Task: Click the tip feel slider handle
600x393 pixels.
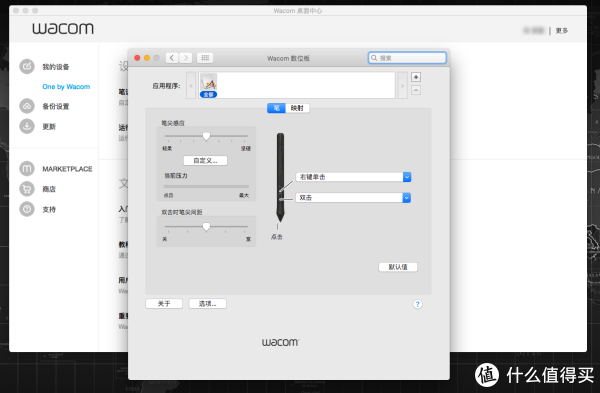Action: [206, 136]
